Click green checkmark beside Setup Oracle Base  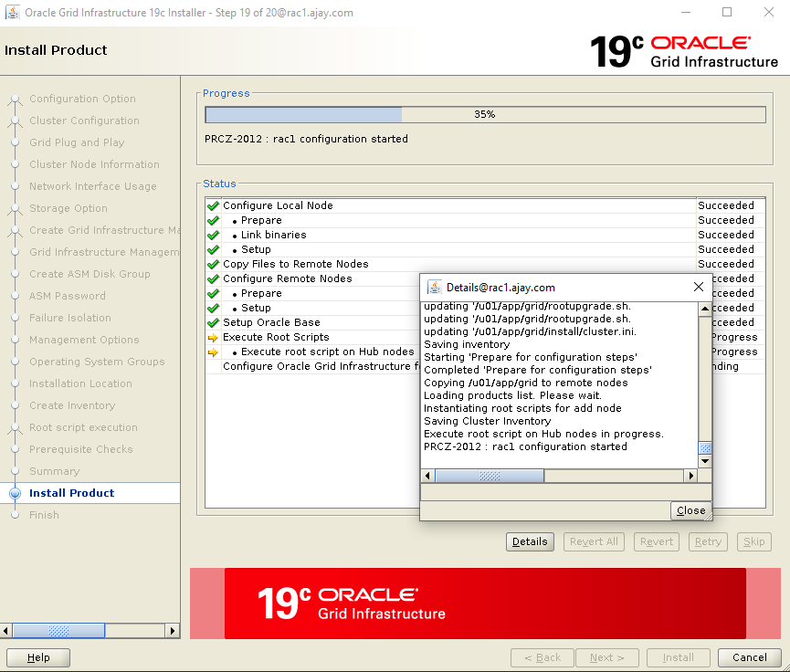click(x=213, y=322)
